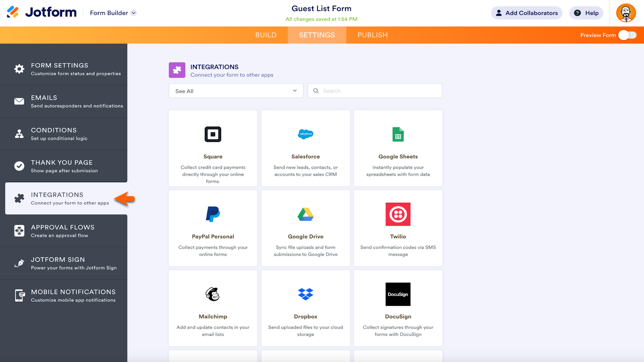Open the Jotform Sign section label

click(x=58, y=260)
